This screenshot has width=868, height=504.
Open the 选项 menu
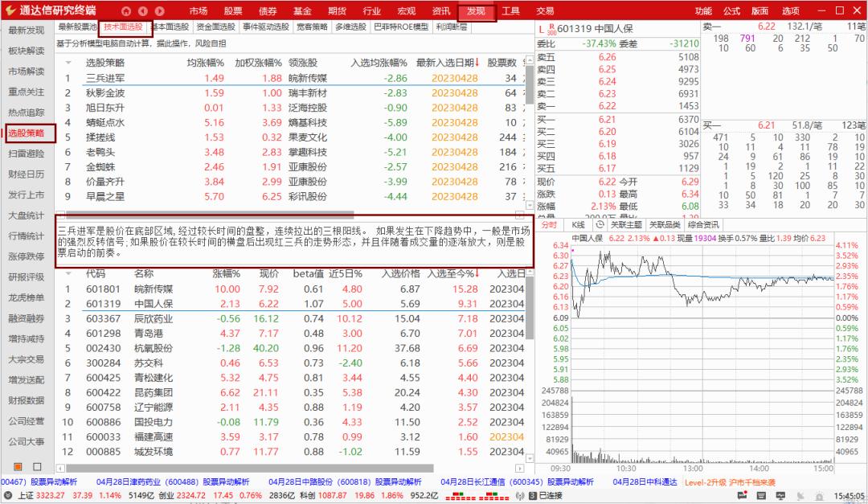pyautogui.click(x=790, y=10)
